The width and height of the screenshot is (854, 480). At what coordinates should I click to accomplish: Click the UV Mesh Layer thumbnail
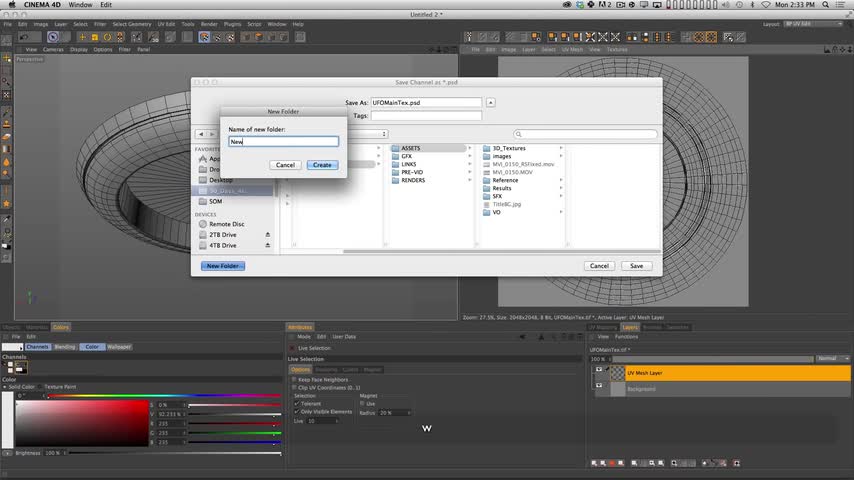coord(617,372)
